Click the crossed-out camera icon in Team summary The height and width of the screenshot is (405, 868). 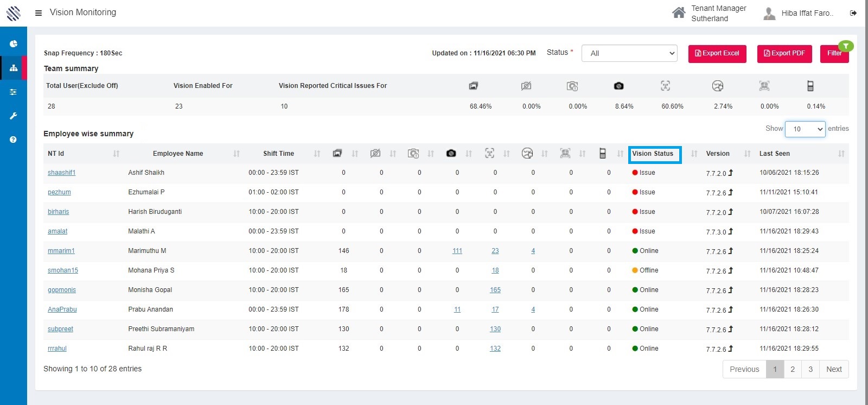pos(526,86)
